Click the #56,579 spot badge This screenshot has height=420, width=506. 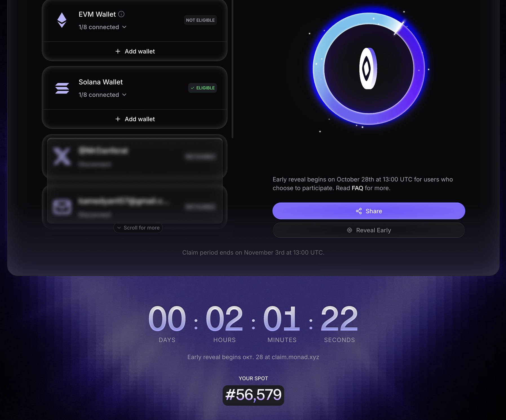coord(253,395)
